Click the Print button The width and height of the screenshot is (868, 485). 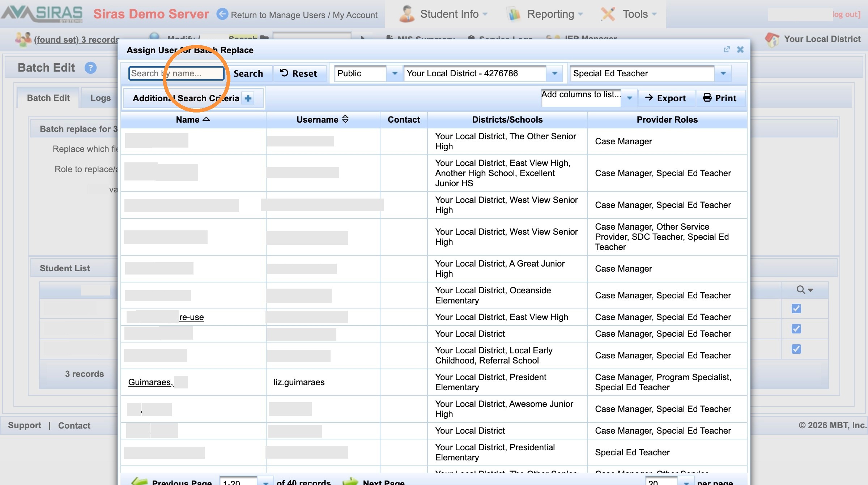[720, 98]
